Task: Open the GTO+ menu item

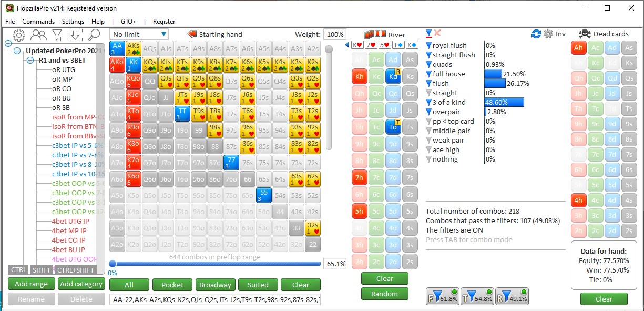Action: 128,22
